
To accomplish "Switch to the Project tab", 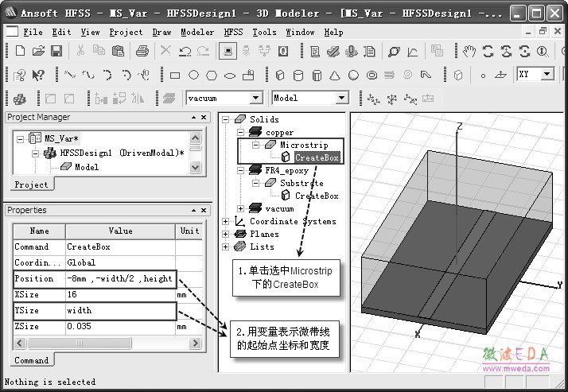I will (31, 184).
